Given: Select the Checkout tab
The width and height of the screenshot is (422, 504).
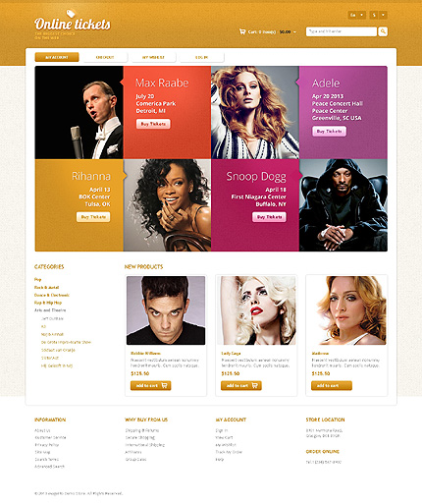Looking at the screenshot, I should pos(105,57).
